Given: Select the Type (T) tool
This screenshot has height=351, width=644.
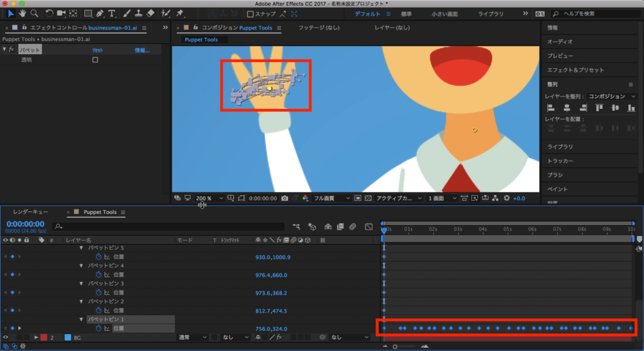Looking at the screenshot, I should tap(112, 13).
